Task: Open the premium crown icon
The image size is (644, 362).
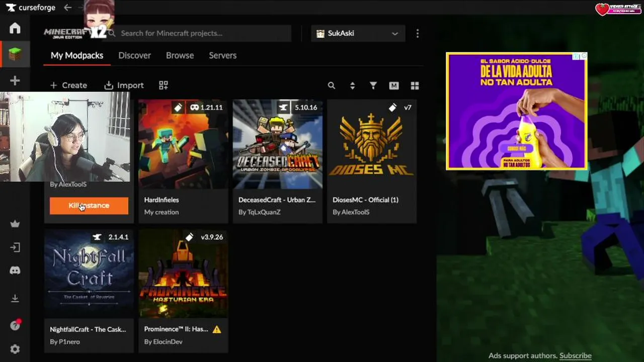Action: [x=15, y=224]
